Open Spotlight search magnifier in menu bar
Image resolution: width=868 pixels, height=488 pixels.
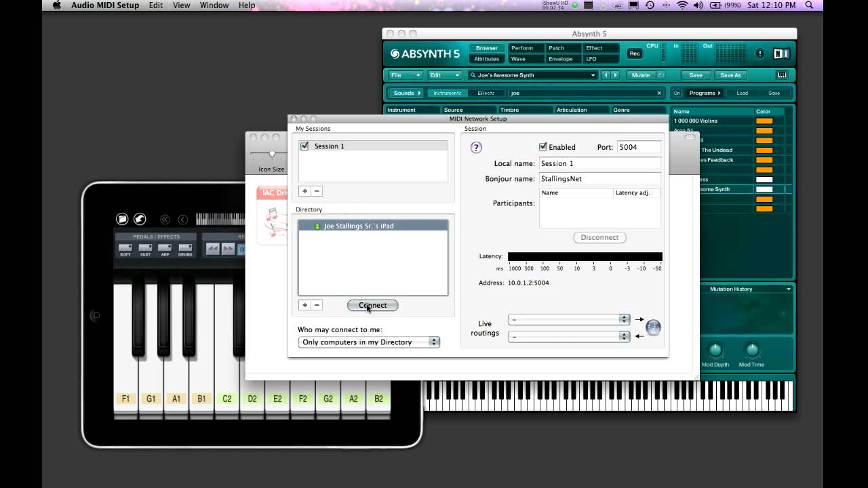(x=809, y=5)
